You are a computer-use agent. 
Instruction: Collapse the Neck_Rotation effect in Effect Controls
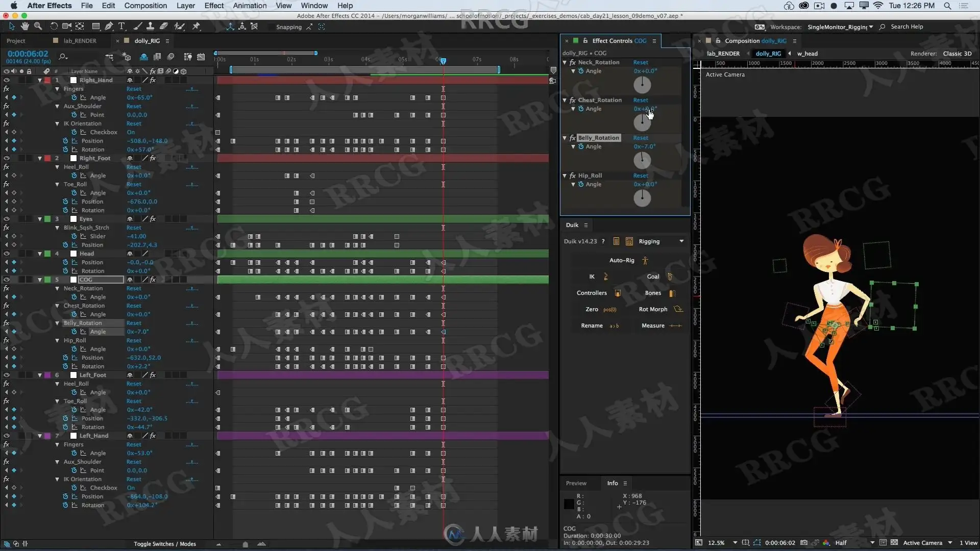(565, 63)
